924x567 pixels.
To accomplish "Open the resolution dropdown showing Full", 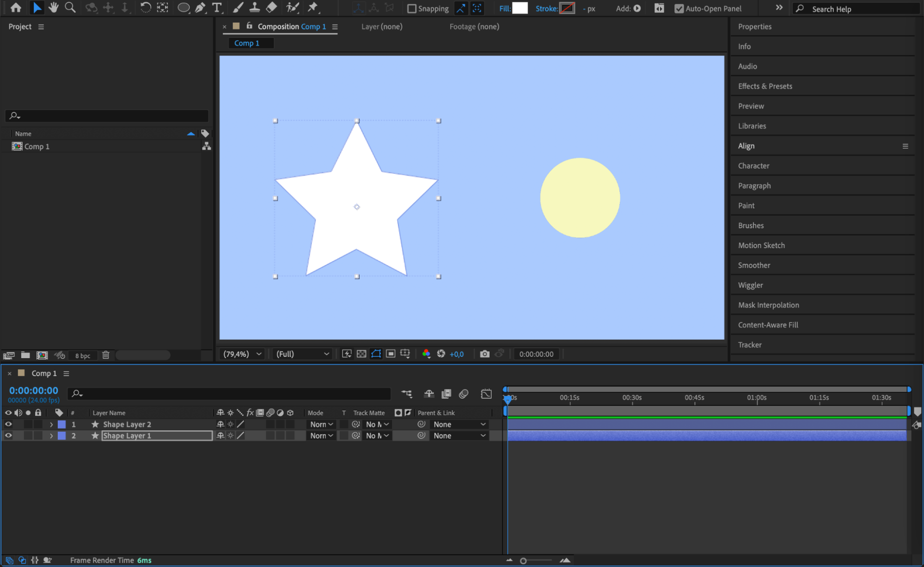I will [x=303, y=354].
